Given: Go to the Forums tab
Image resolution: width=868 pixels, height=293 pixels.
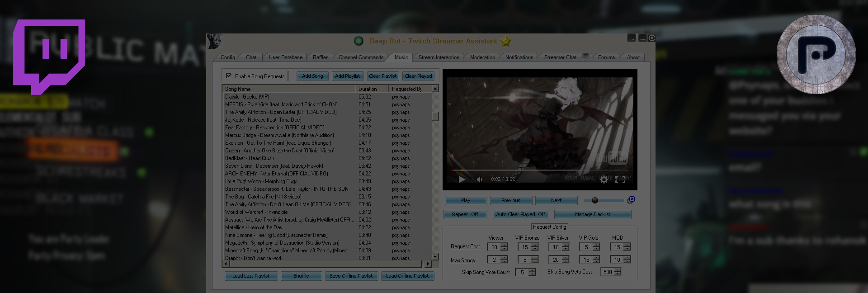Looking at the screenshot, I should 606,57.
